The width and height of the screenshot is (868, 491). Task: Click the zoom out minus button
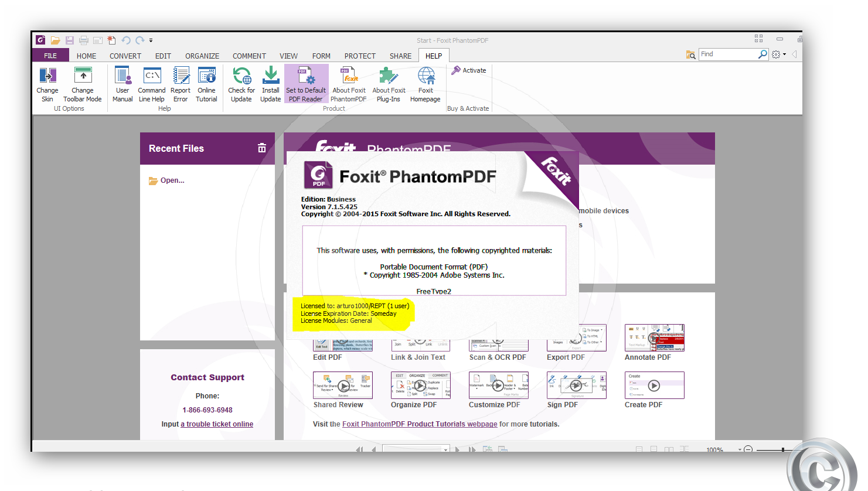(x=748, y=449)
